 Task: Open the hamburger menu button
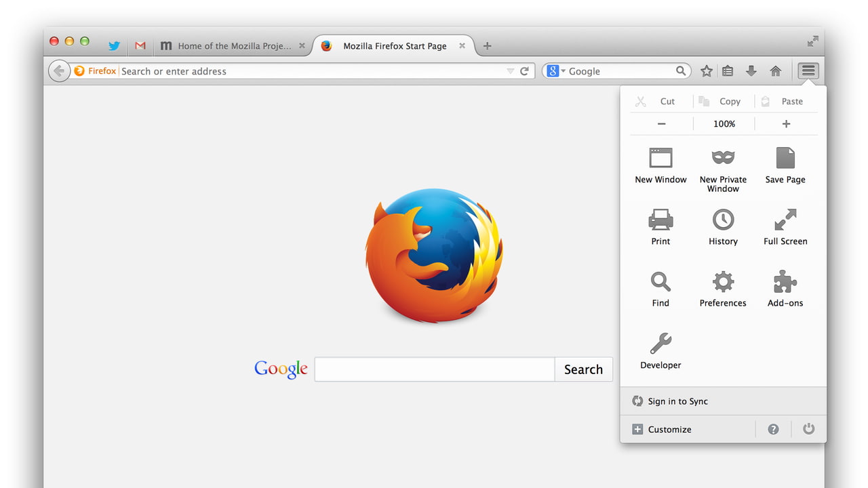click(x=808, y=70)
